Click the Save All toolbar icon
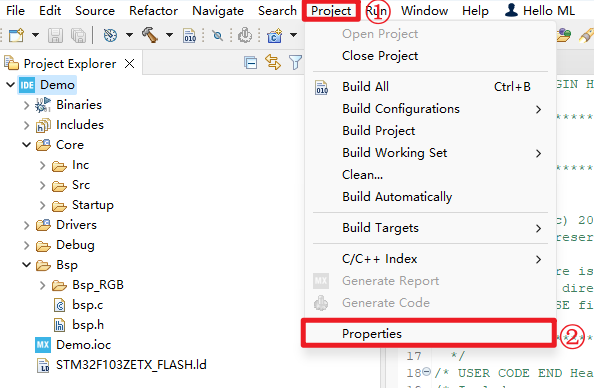 coord(78,36)
